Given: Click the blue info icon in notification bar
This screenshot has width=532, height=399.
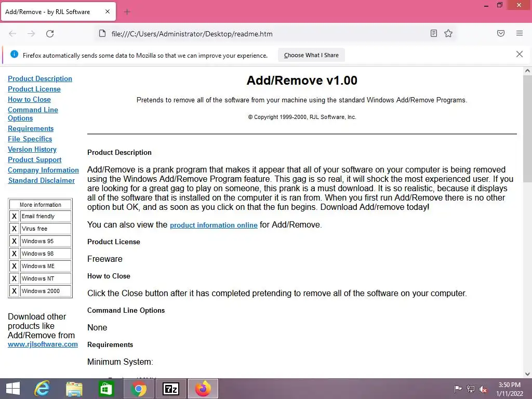Looking at the screenshot, I should click(14, 54).
